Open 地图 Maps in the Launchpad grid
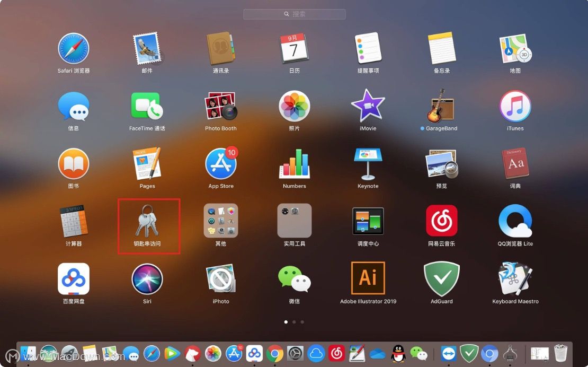Screen dimensions: 588x367 [515, 48]
